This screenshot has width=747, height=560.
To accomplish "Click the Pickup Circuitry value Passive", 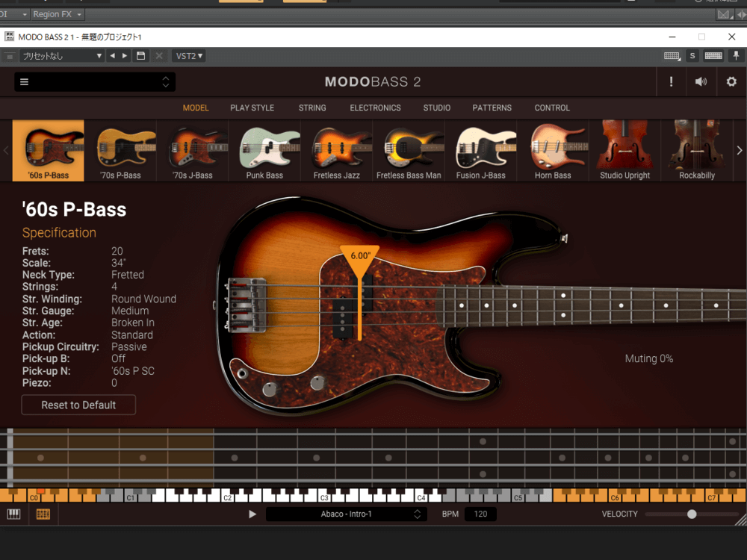I will [x=128, y=346].
